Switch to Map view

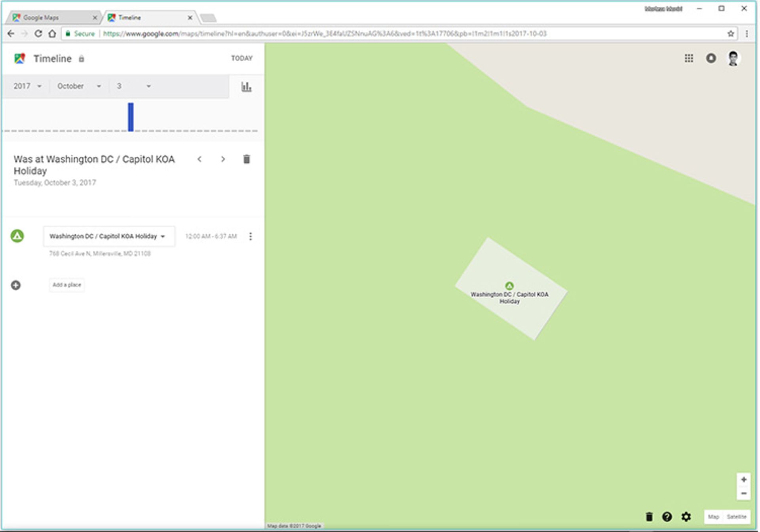713,517
